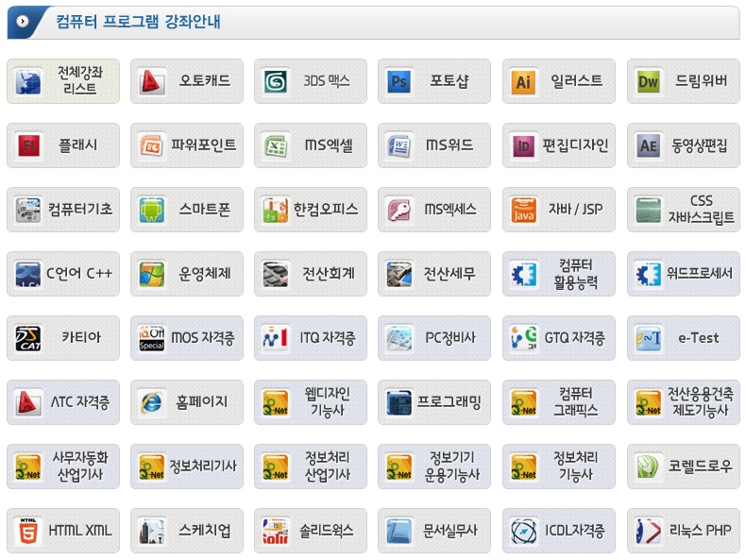Click the 정보처리 기능사 button
This screenshot has height=560, width=746.
point(559,467)
